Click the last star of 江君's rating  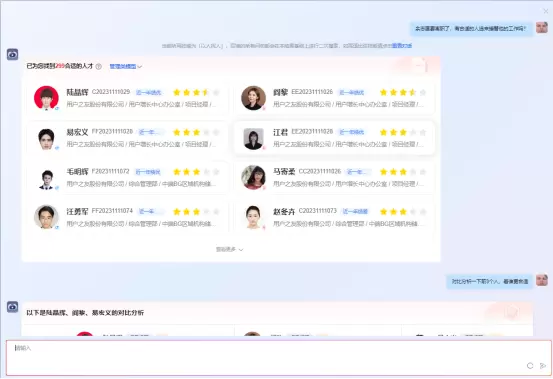coord(423,133)
